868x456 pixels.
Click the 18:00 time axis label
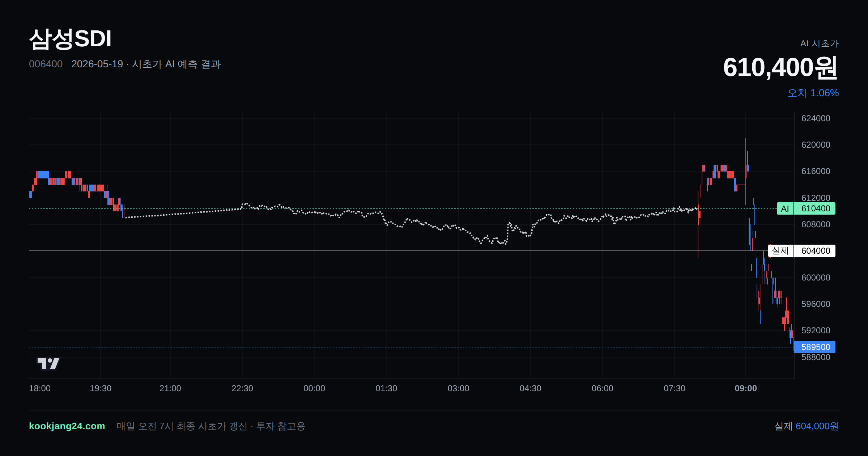(x=40, y=388)
